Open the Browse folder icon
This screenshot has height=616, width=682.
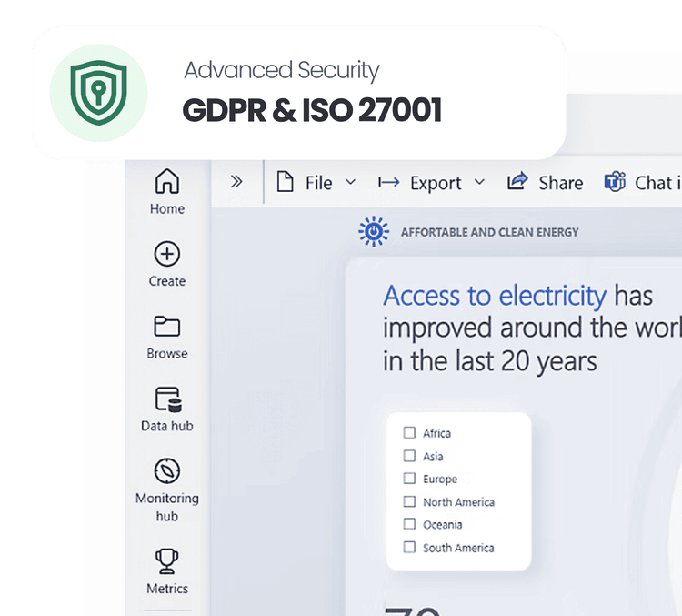(167, 327)
